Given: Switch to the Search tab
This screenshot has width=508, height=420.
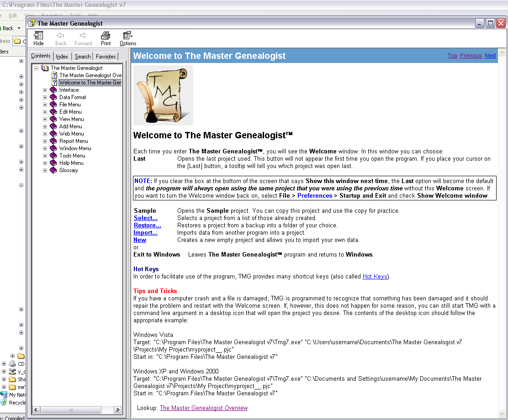Looking at the screenshot, I should (83, 56).
